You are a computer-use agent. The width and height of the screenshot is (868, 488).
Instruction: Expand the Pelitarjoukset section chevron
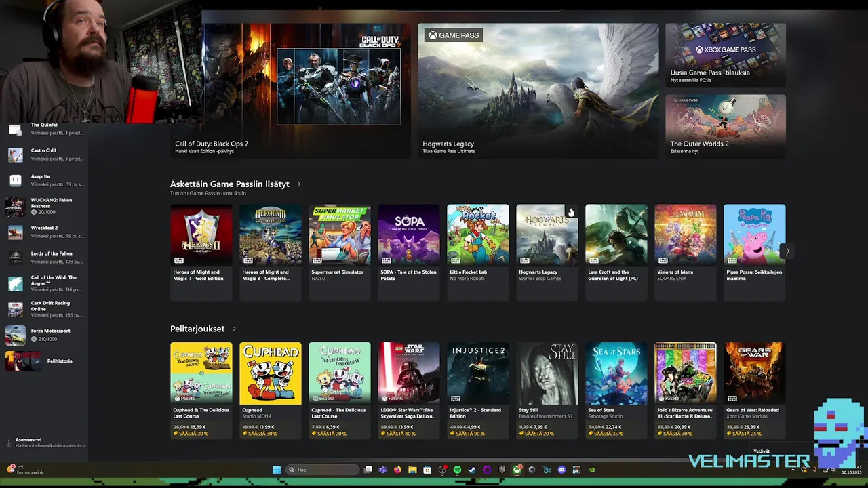point(234,329)
